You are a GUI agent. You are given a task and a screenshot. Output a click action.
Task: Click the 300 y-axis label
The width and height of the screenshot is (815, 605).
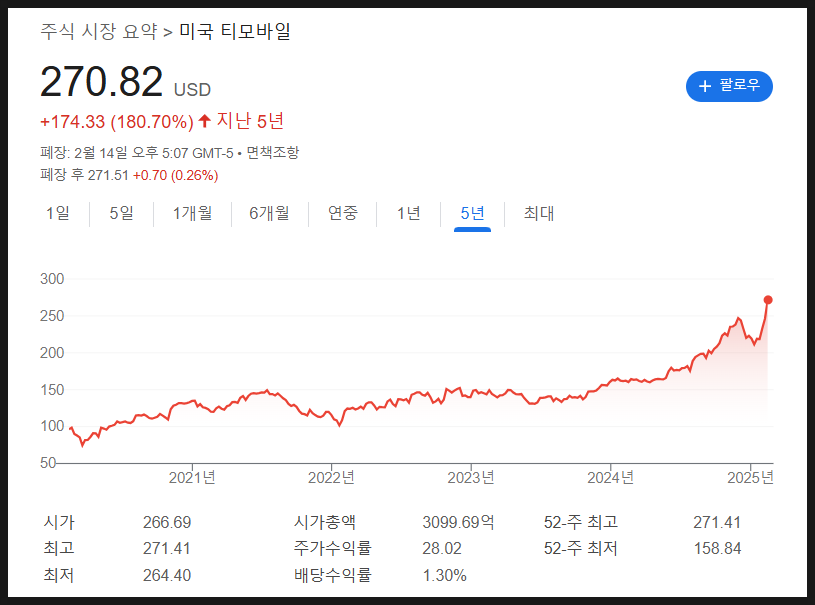52,279
